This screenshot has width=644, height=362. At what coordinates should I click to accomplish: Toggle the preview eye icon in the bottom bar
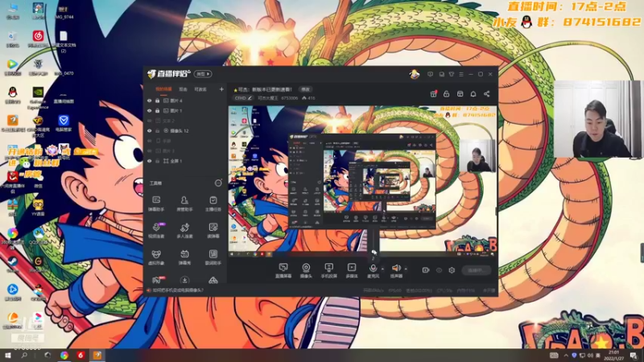point(439,270)
